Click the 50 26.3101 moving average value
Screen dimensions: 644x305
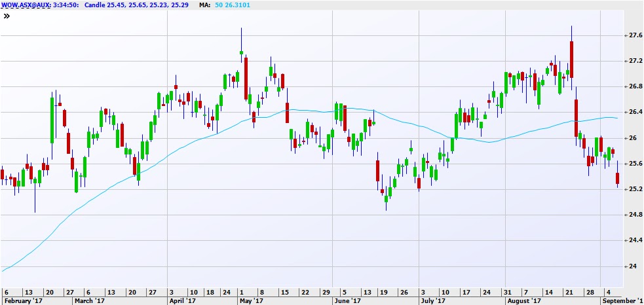pos(232,5)
